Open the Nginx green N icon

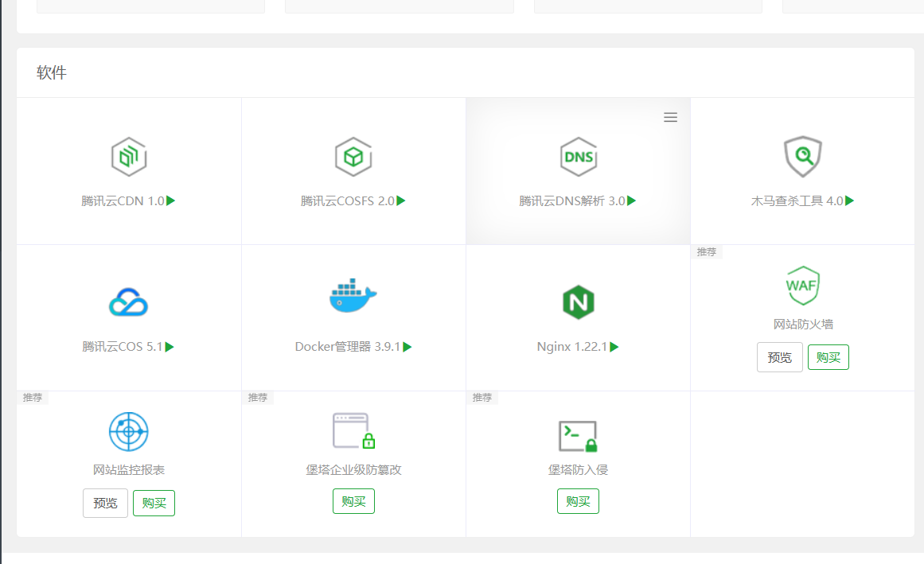click(578, 302)
